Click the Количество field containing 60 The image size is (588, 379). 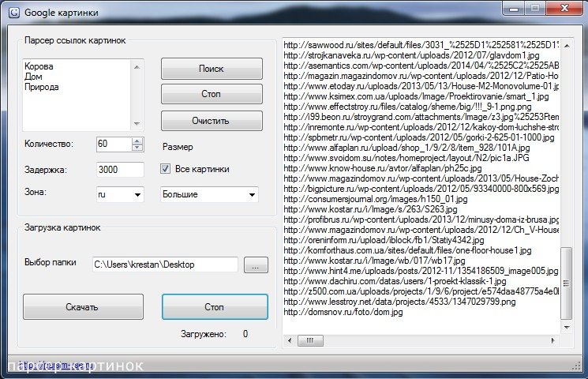click(x=112, y=144)
